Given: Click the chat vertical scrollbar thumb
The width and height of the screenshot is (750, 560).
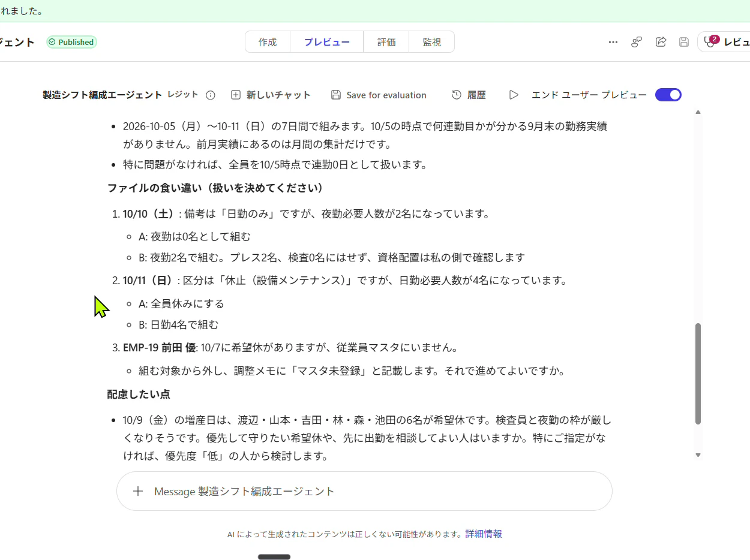Looking at the screenshot, I should (x=698, y=374).
